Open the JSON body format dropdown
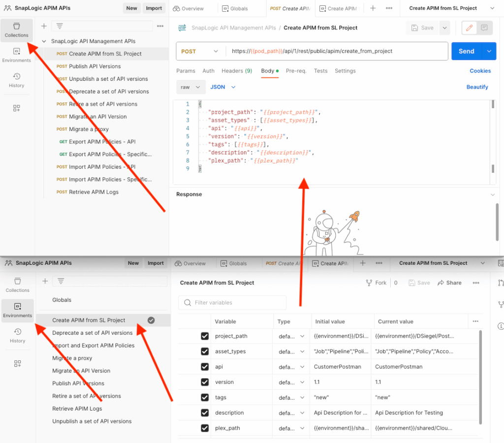504x443 pixels. tap(223, 87)
